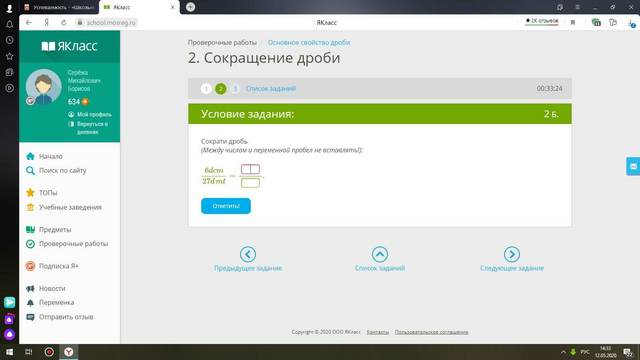Click the ТОПы star icon
This screenshot has height=360, width=640.
pyautogui.click(x=30, y=193)
